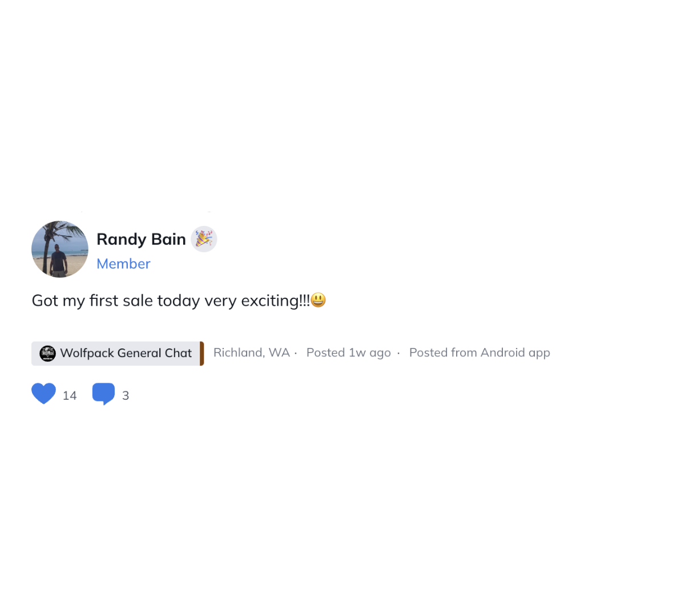Click the blue Member role label
This screenshot has height=616, width=685.
(123, 264)
